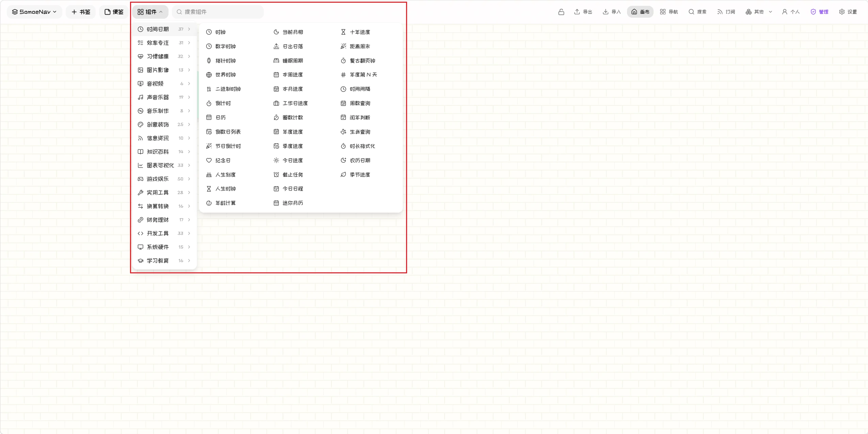The image size is (868, 434).
Task: Select the 年龄计算 widget
Action: pos(221,203)
